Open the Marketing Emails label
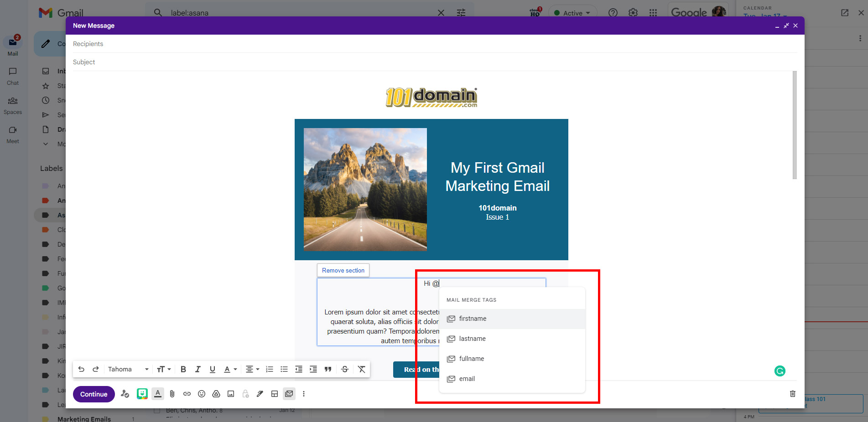868x422 pixels. pos(84,419)
